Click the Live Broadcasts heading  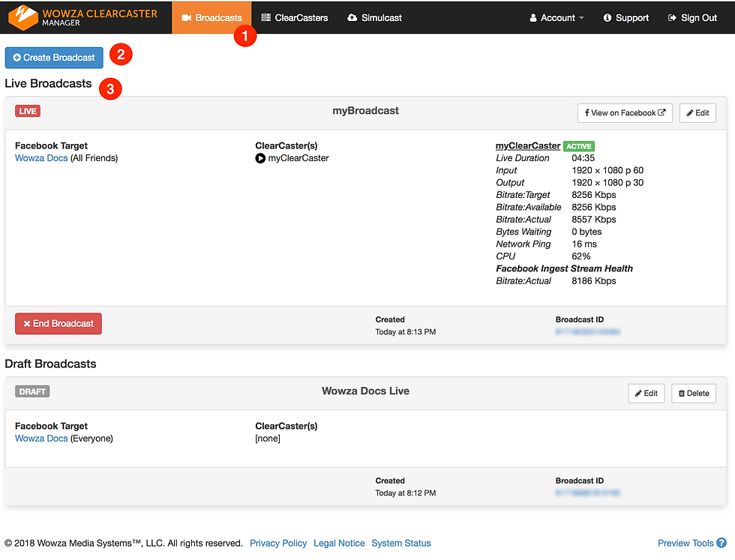pos(48,83)
